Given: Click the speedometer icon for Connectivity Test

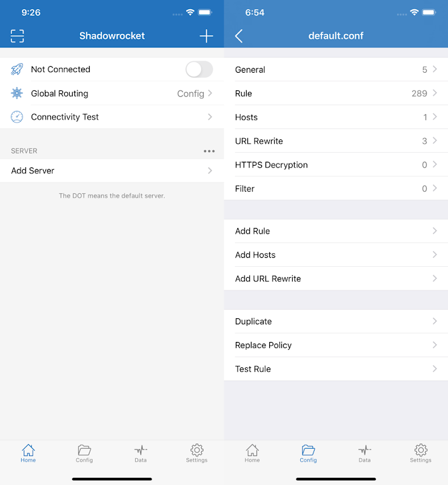Looking at the screenshot, I should tap(17, 117).
